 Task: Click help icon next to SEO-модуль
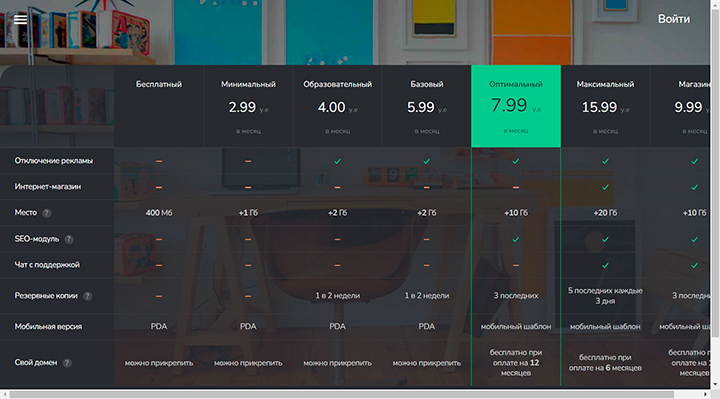[x=69, y=239]
